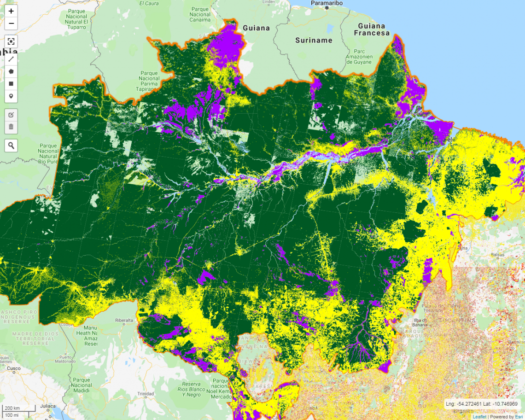Select the draw polyline tool
Image resolution: width=525 pixels, height=420 pixels.
[11, 59]
